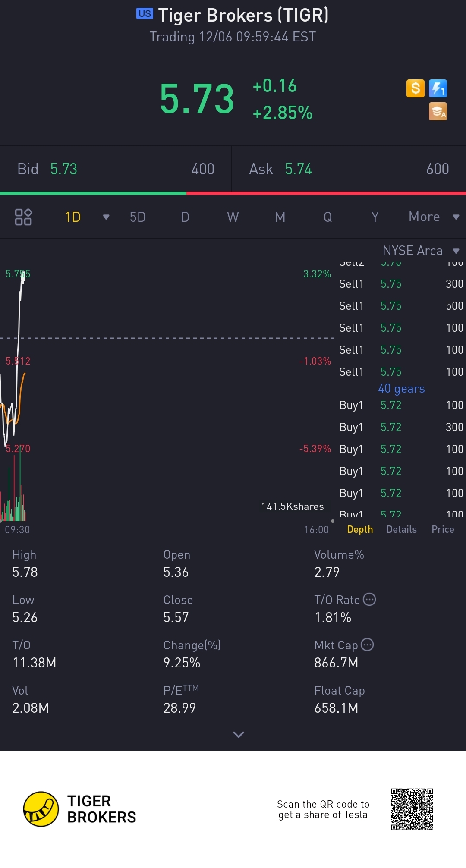This screenshot has width=466, height=868.
Task: Open Mkt Cap info bubble icon
Action: tap(367, 645)
